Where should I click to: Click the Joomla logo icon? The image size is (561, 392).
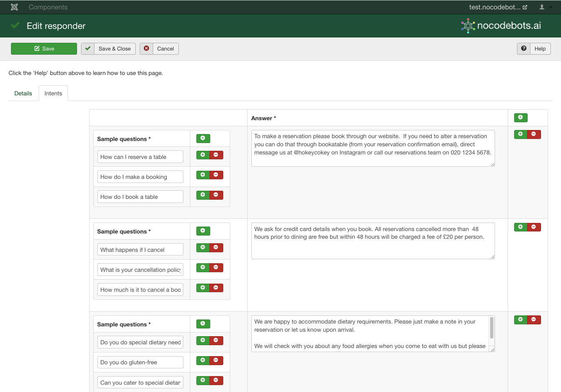click(14, 7)
